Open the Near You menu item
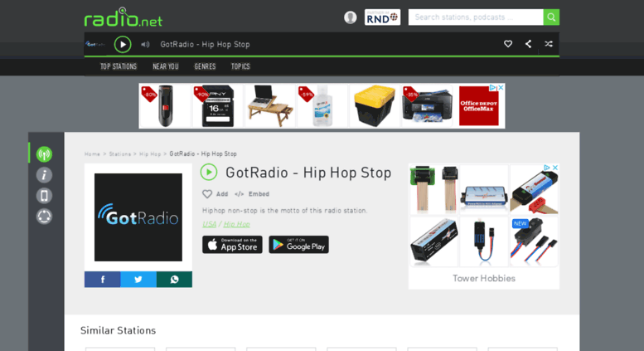The image size is (644, 351). pyautogui.click(x=166, y=66)
